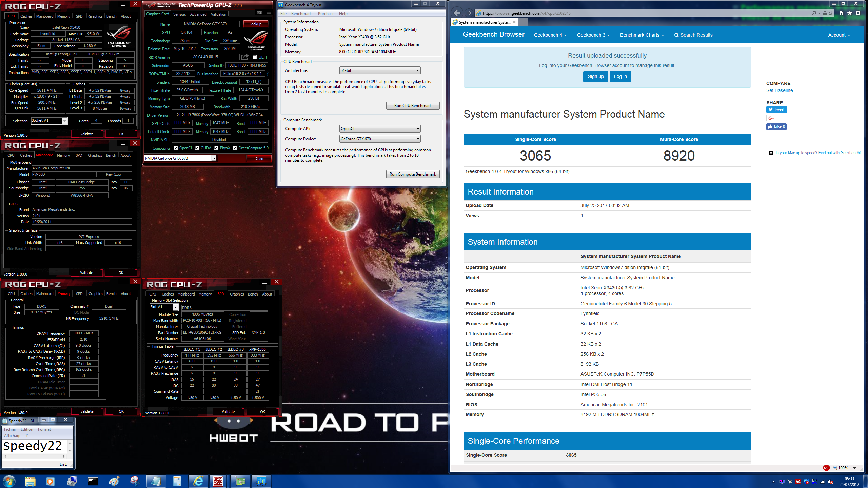
Task: Click the security lock icon in address bar
Action: [x=825, y=13]
